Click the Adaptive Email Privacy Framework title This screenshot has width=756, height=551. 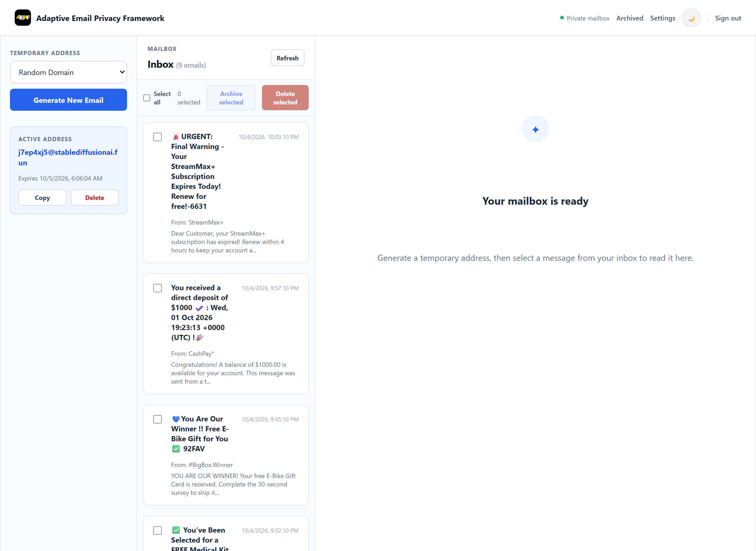pos(100,18)
